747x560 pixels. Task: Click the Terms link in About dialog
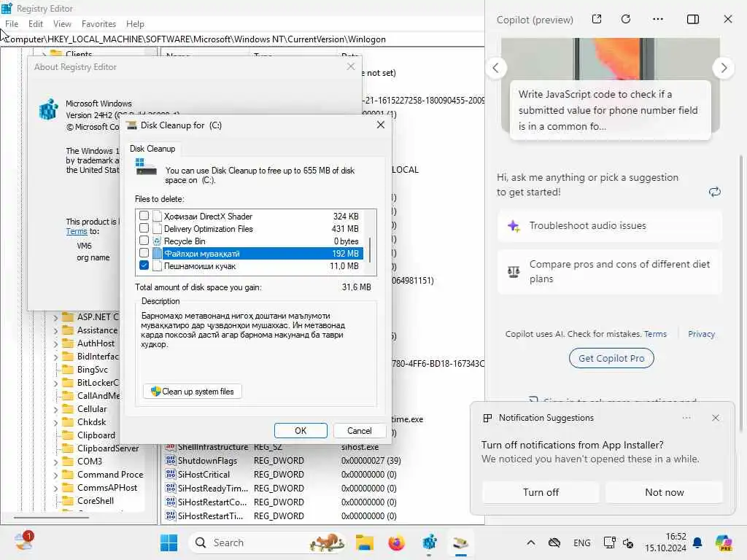coord(76,231)
